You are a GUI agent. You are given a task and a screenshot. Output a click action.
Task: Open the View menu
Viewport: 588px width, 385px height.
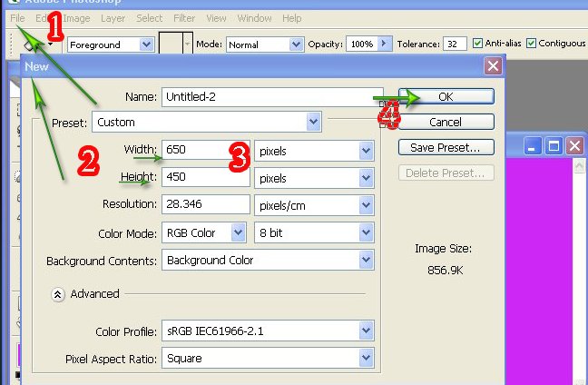pos(216,18)
